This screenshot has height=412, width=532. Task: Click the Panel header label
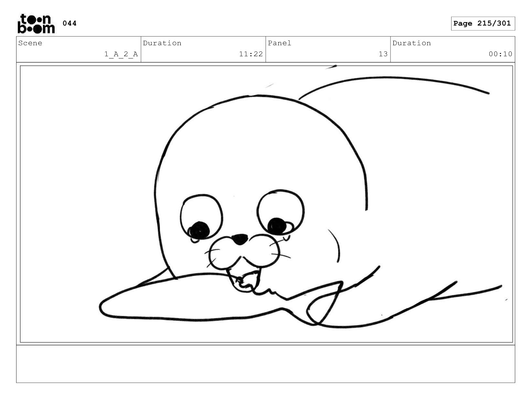tap(280, 43)
